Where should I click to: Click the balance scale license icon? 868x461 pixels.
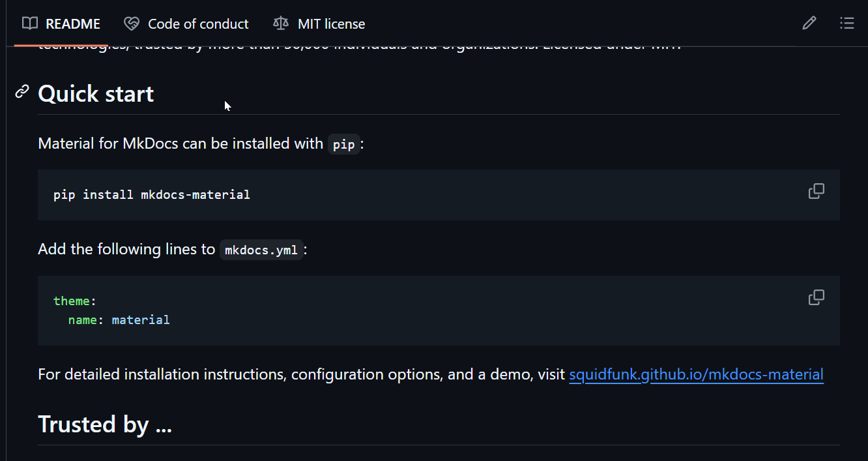[x=281, y=24]
